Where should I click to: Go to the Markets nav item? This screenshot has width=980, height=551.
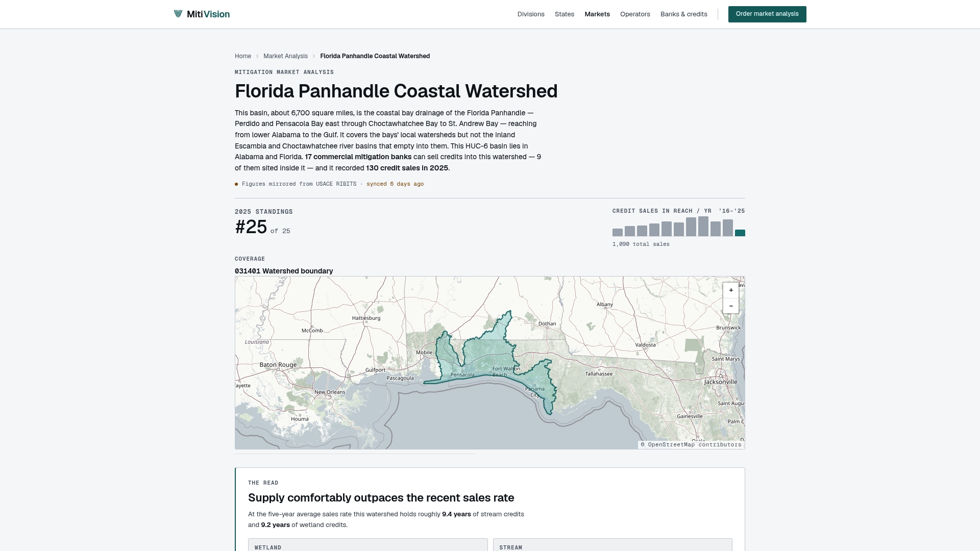(597, 14)
